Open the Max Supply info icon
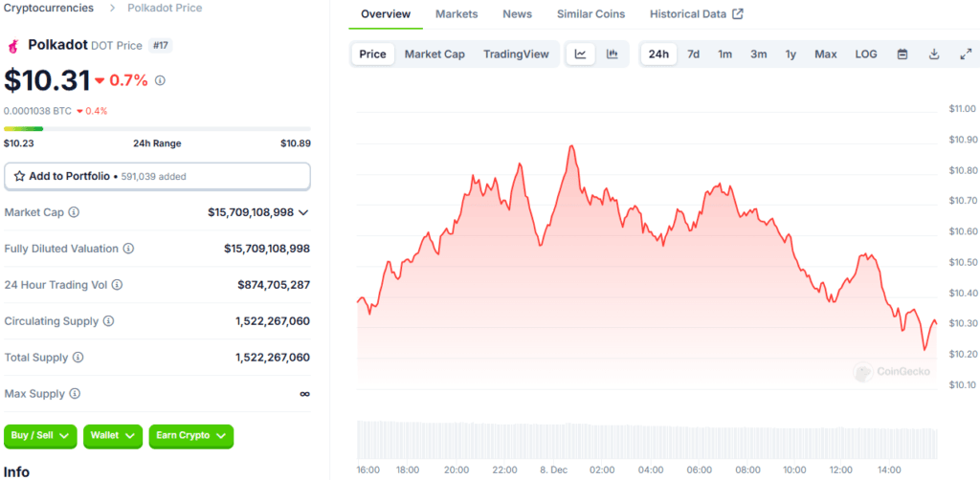980x480 pixels. (x=75, y=394)
